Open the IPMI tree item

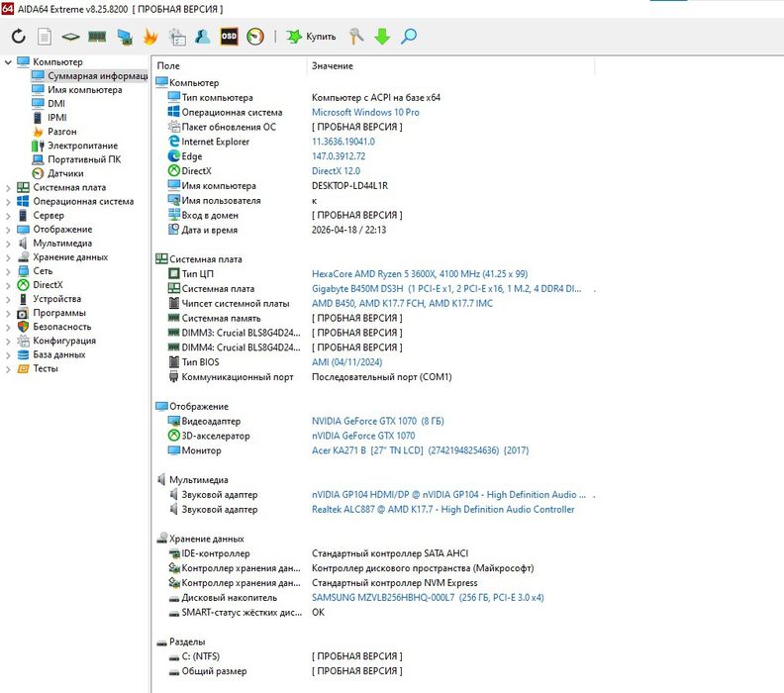click(x=49, y=118)
